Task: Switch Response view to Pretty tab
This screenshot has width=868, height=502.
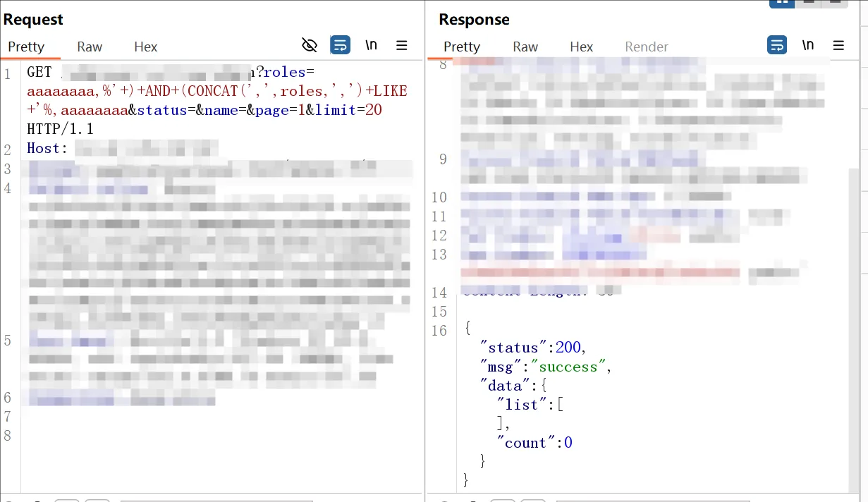Action: tap(462, 47)
